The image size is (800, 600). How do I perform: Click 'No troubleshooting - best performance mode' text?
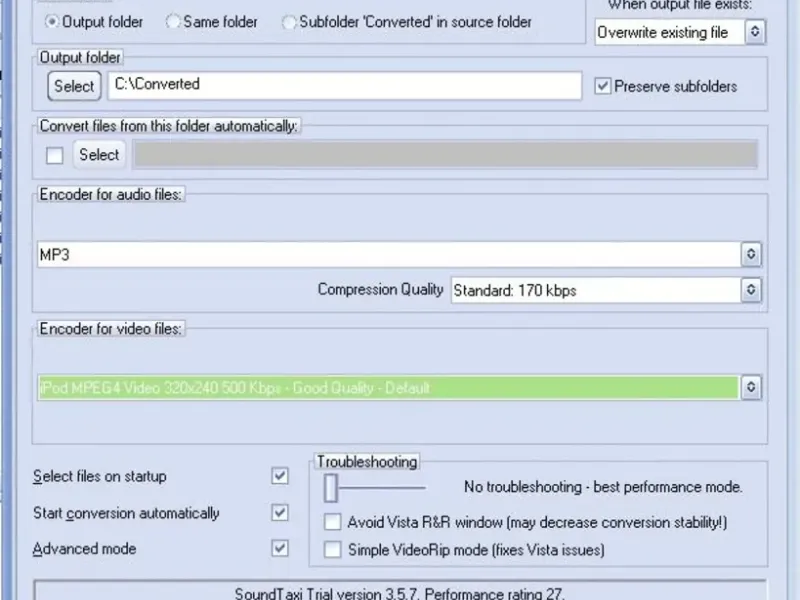pyautogui.click(x=603, y=487)
